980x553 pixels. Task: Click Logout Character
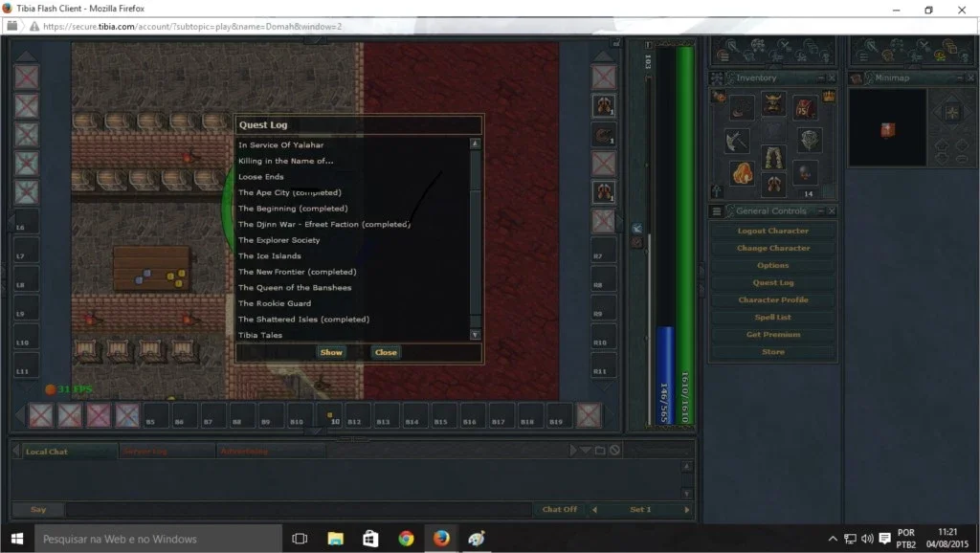(773, 231)
